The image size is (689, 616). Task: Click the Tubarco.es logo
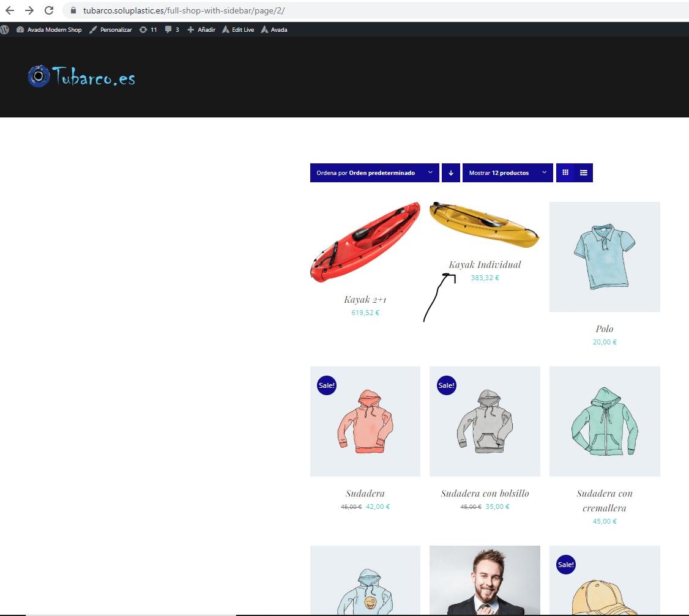point(82,76)
